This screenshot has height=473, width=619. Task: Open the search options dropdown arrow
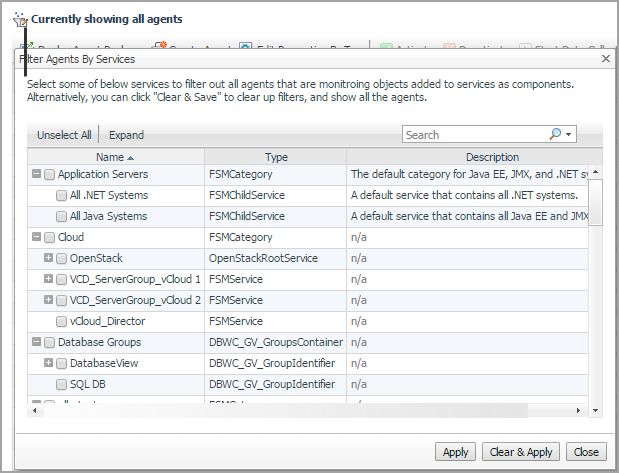coord(570,135)
